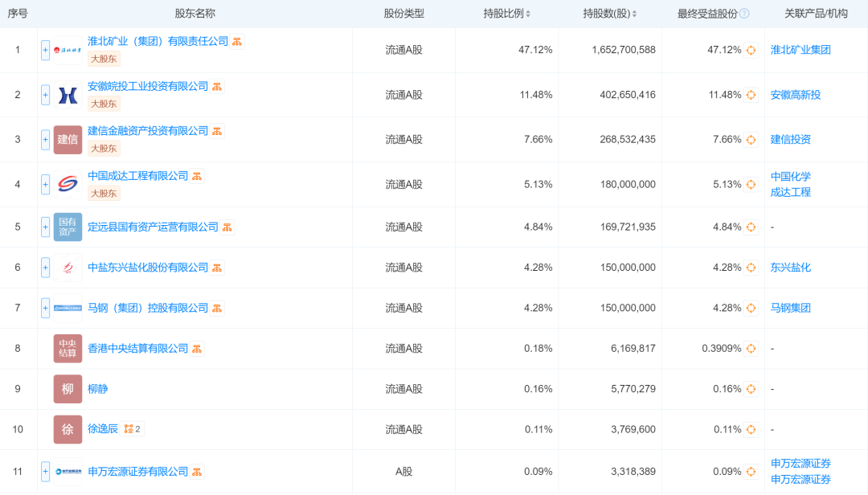Expand the 定远县国有资产运营有限公司 row
Image resolution: width=868 pixels, height=495 pixels.
click(45, 227)
